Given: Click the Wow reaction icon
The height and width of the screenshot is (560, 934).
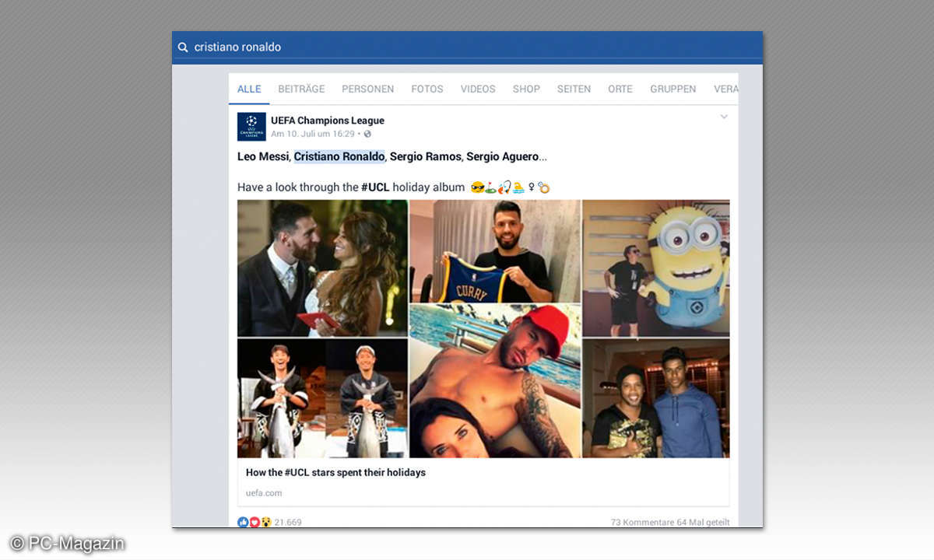Looking at the screenshot, I should [x=265, y=522].
